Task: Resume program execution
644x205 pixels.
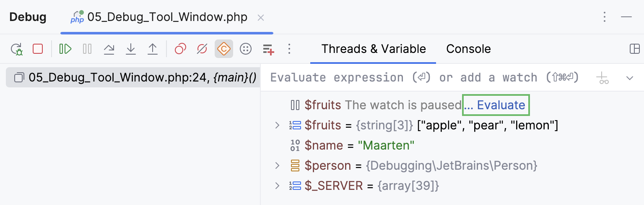Action: pyautogui.click(x=65, y=49)
